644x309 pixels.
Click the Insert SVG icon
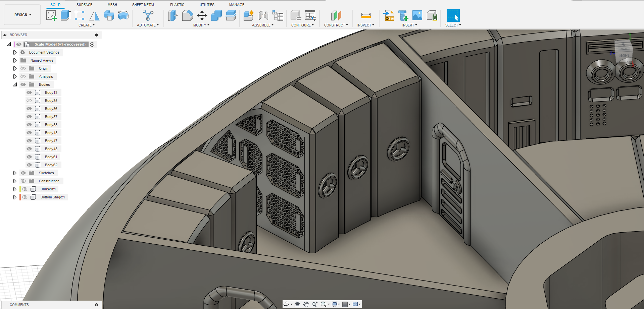click(x=389, y=15)
